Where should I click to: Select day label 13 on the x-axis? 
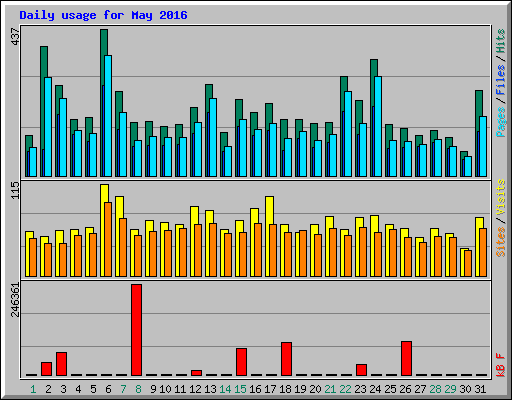(x=210, y=389)
